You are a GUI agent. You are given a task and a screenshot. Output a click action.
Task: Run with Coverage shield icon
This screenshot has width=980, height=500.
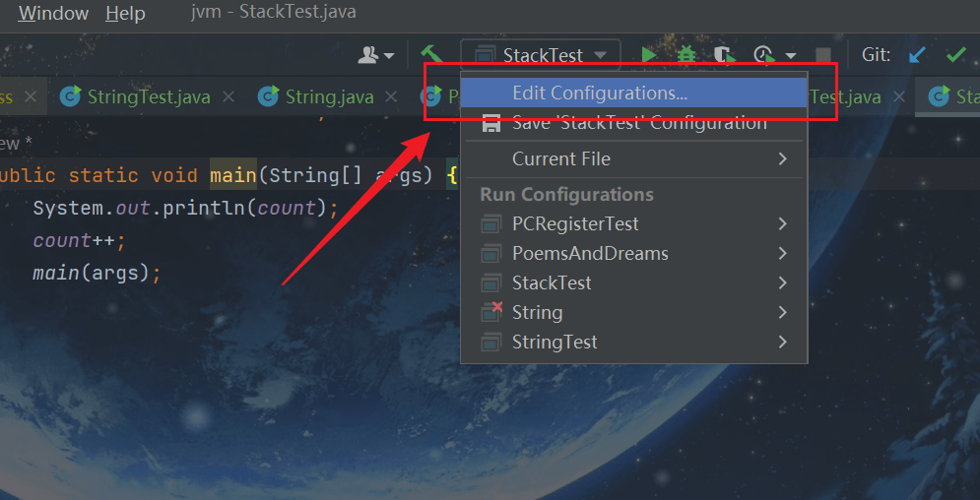(724, 55)
